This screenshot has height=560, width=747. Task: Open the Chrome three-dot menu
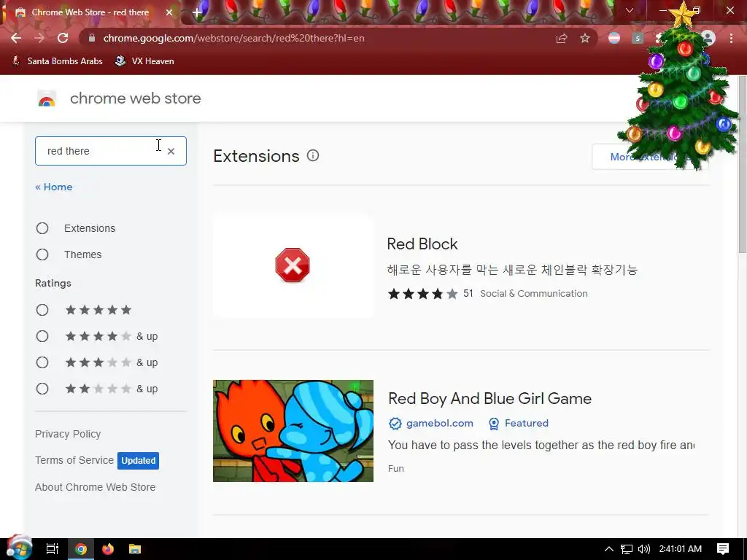(x=731, y=38)
